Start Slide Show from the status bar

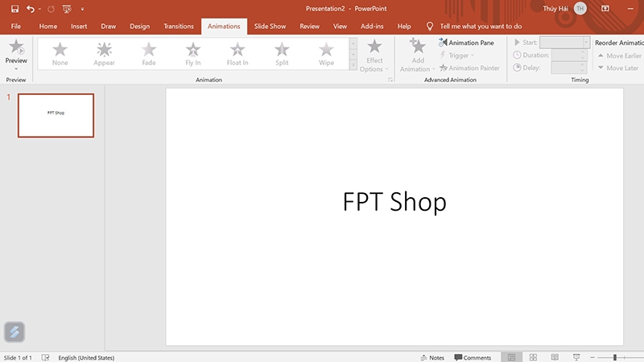(x=576, y=357)
